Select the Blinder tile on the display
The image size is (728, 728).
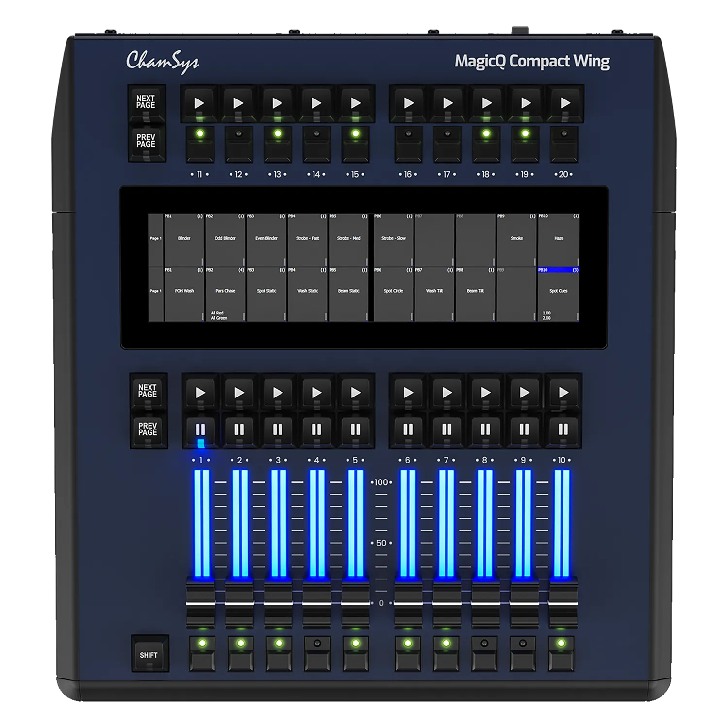184,240
